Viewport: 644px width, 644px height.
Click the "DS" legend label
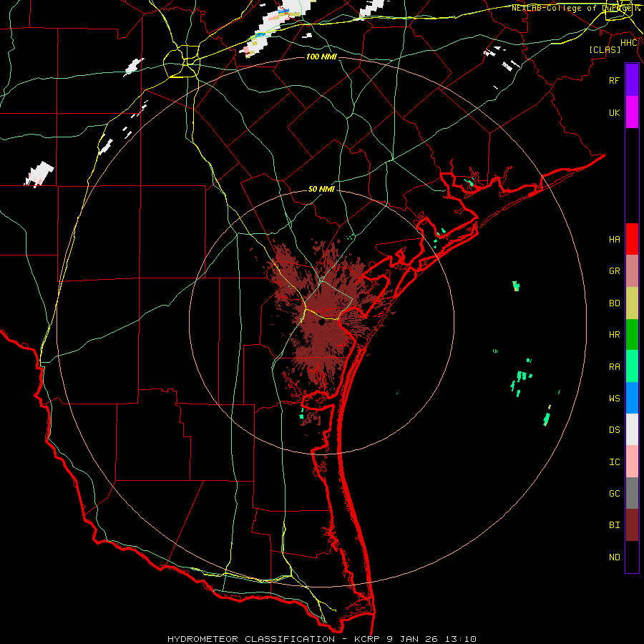pos(614,430)
